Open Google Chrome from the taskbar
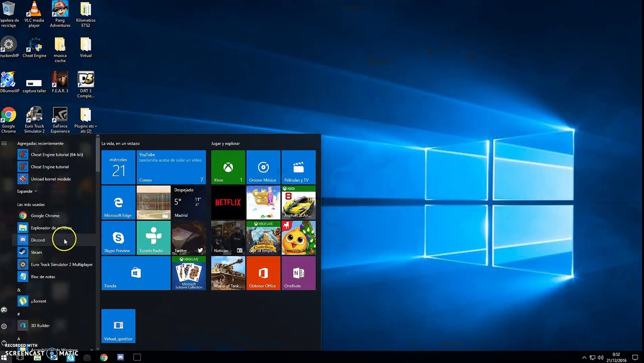This screenshot has height=363, width=644. click(104, 357)
